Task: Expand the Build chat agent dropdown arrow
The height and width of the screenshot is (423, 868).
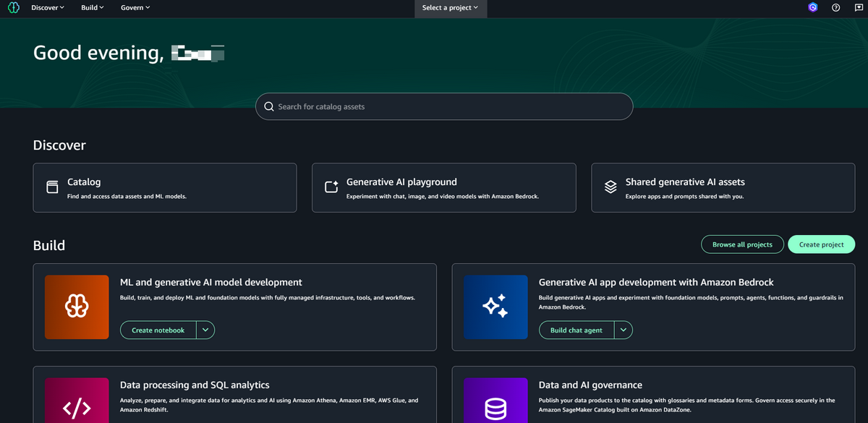Action: pos(624,330)
